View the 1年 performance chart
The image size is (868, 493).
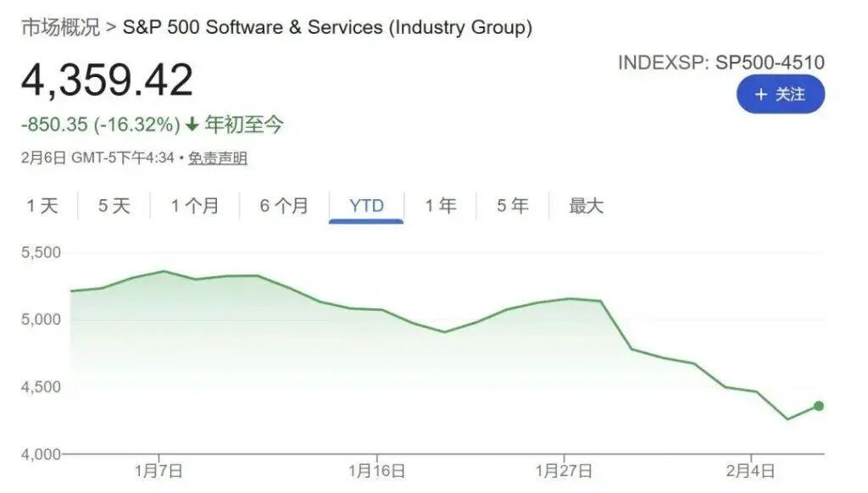440,205
